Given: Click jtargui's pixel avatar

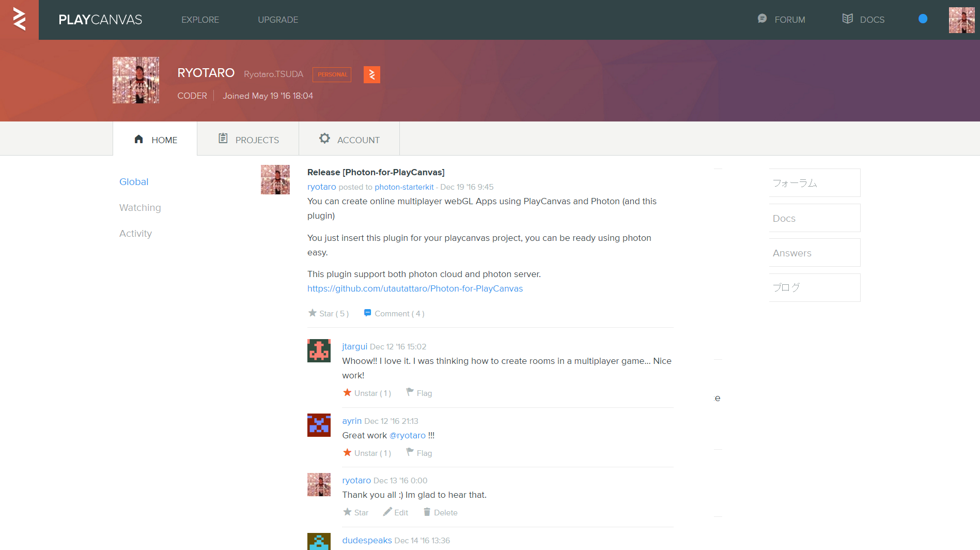Looking at the screenshot, I should (x=319, y=350).
